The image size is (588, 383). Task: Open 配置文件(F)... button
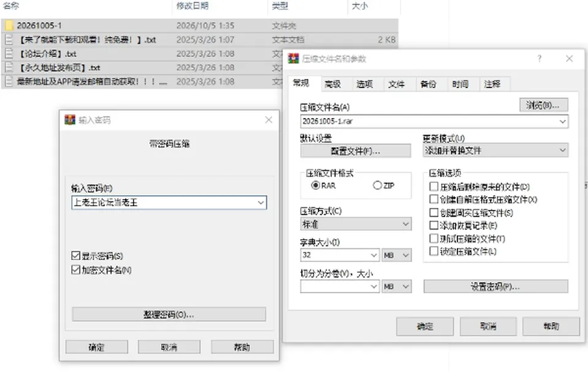pyautogui.click(x=355, y=151)
